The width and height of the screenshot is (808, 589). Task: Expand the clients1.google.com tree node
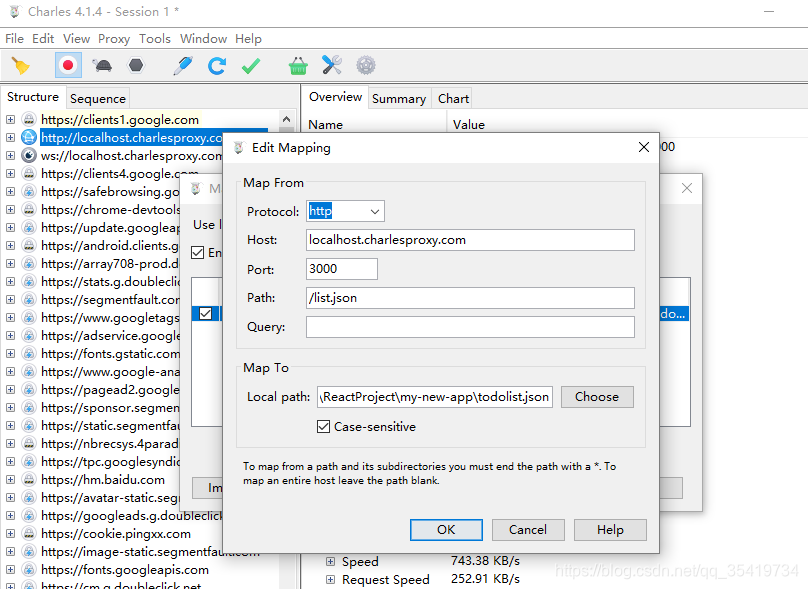pyautogui.click(x=10, y=120)
